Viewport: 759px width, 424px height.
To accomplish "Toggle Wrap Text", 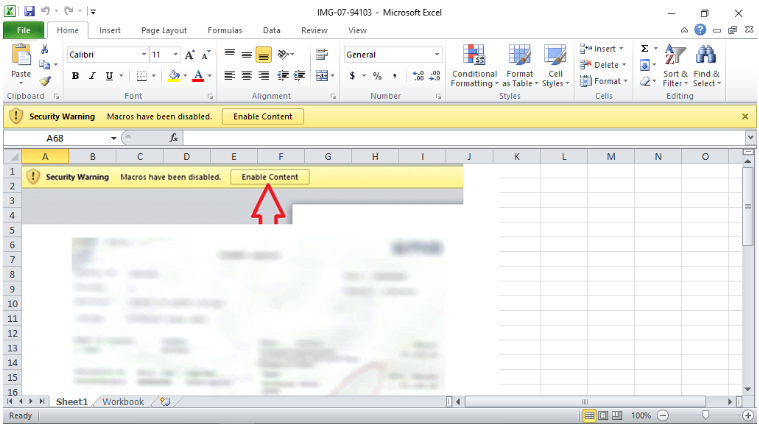I will pos(321,54).
